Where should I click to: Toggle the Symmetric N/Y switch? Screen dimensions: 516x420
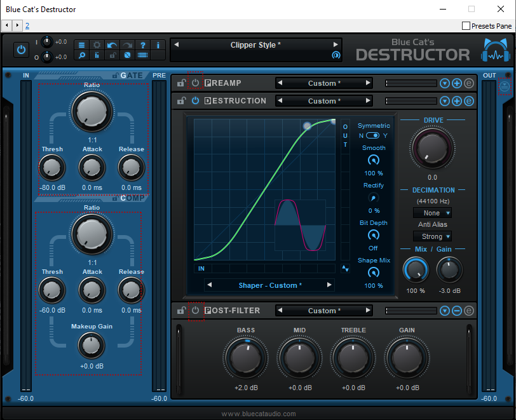[372, 135]
